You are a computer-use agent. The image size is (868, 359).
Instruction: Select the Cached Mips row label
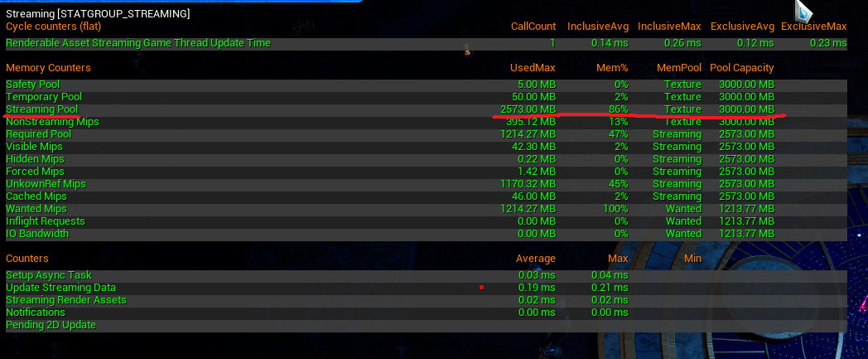36,196
